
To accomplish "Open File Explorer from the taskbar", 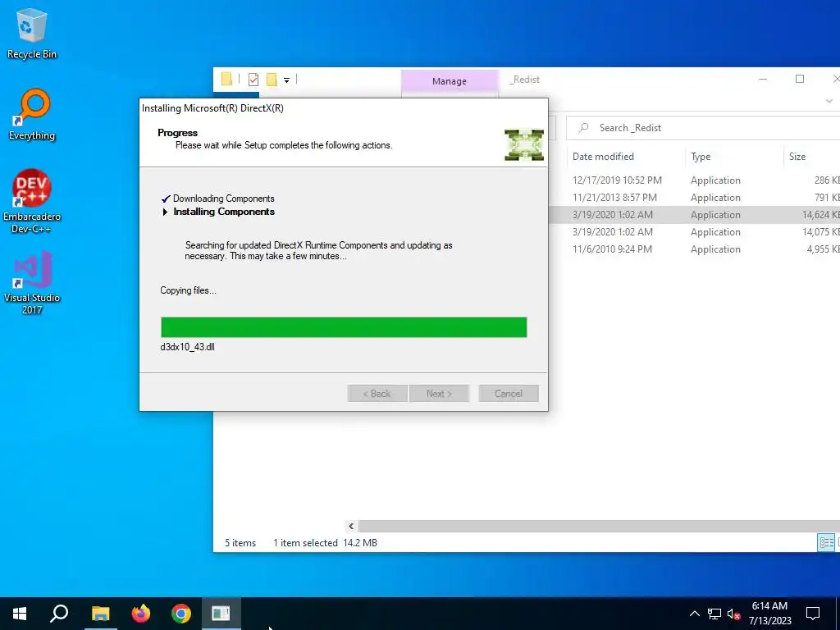I will click(x=100, y=614).
